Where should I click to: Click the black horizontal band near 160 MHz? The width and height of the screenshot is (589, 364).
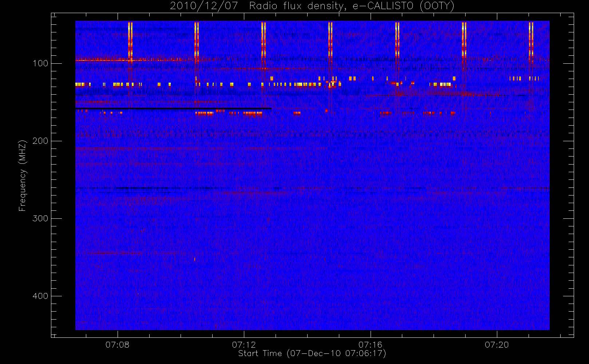point(173,108)
